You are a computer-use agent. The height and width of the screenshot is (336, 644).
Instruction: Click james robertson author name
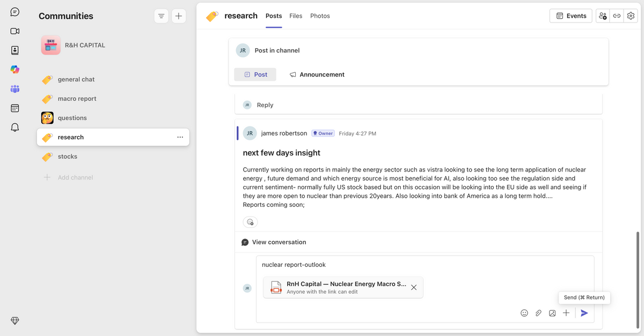pos(284,133)
